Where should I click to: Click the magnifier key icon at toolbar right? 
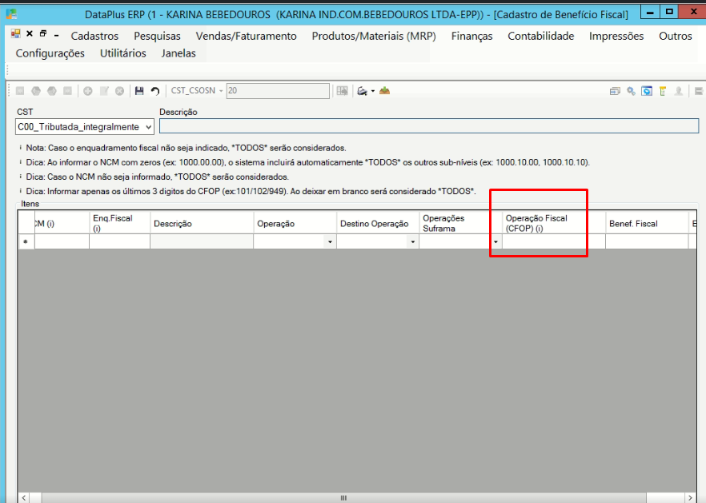pyautogui.click(x=631, y=91)
